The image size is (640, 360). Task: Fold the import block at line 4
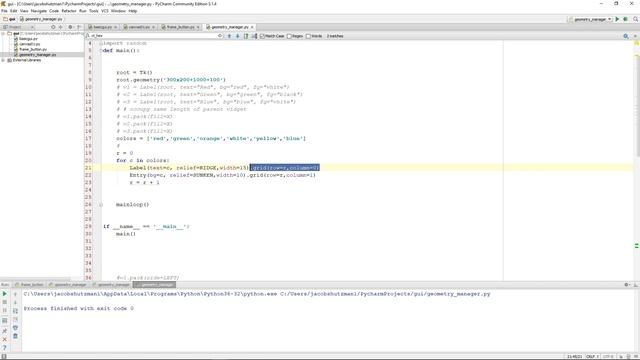tap(101, 43)
